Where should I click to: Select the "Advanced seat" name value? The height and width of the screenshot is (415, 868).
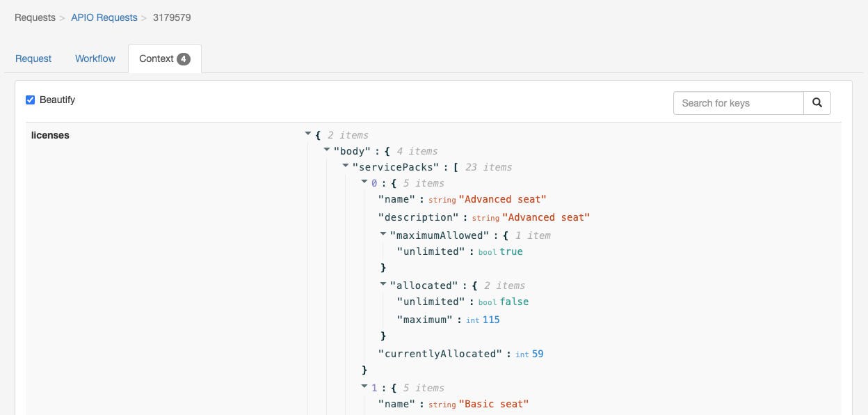[502, 199]
